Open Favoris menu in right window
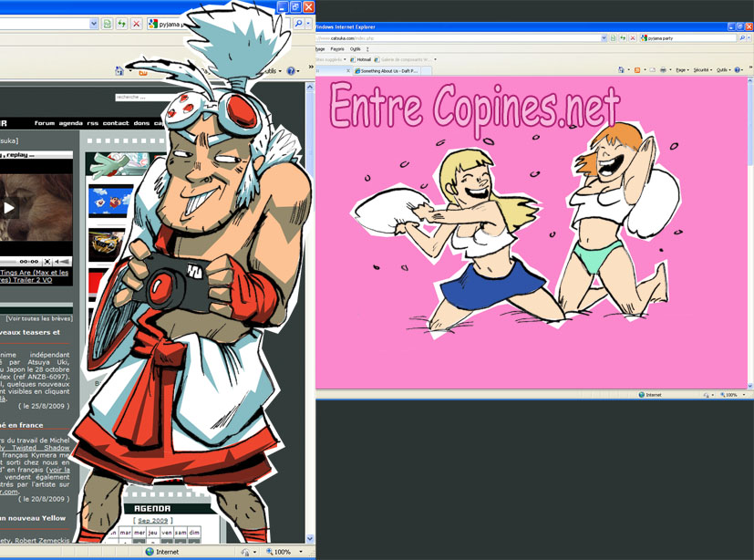Image resolution: width=754 pixels, height=560 pixels. 337,49
